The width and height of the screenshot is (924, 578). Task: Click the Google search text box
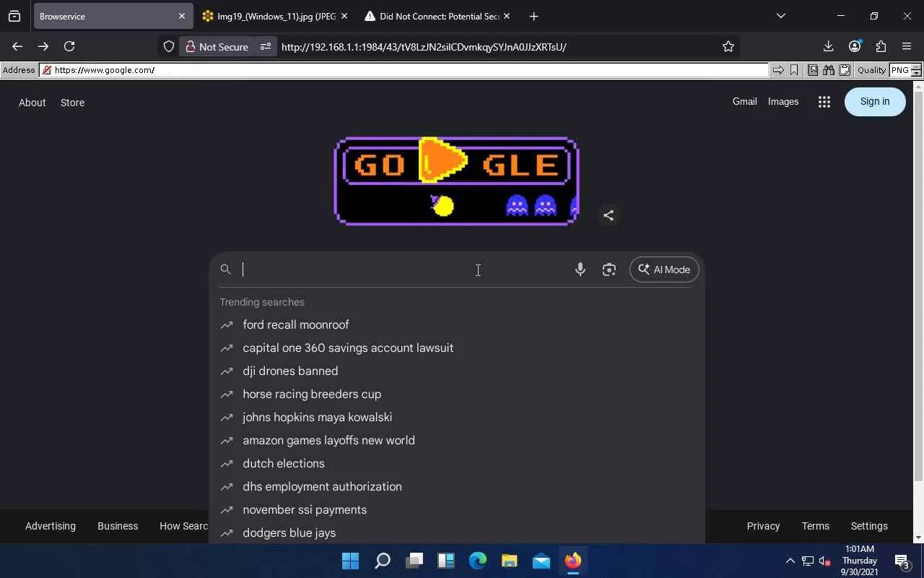click(x=404, y=269)
